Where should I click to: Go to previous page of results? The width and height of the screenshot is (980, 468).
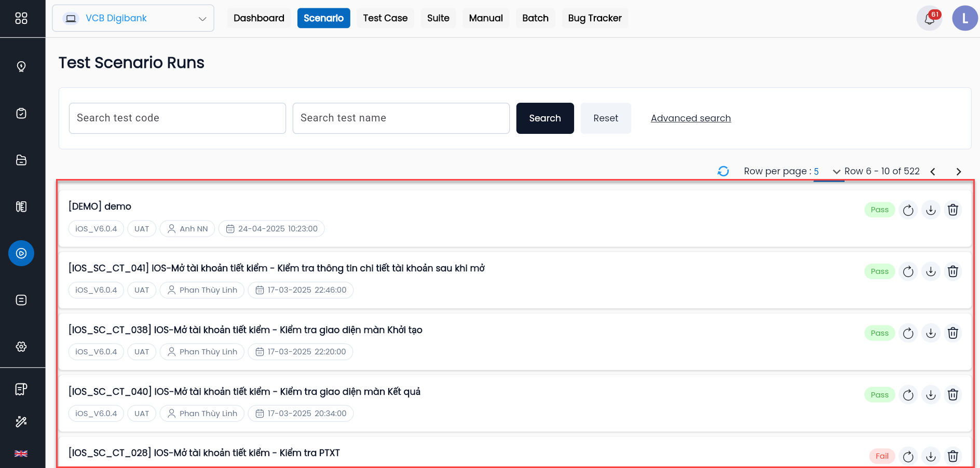[933, 172]
